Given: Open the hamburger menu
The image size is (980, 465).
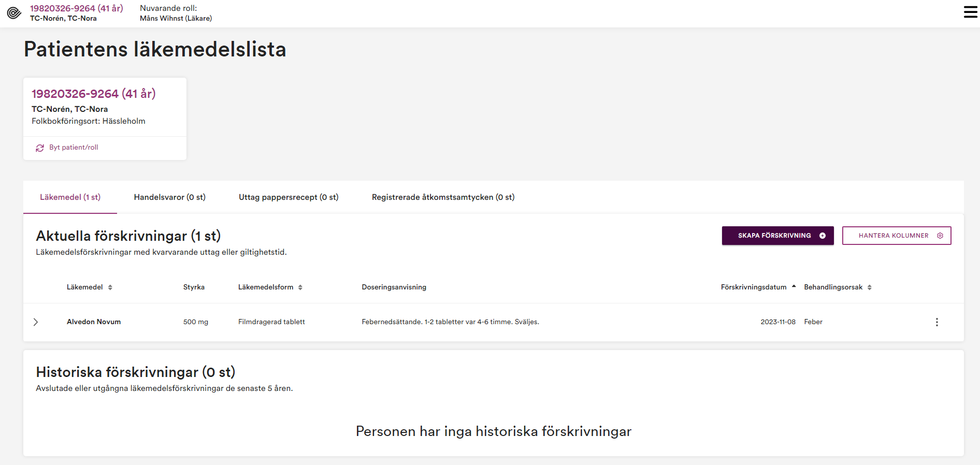Looking at the screenshot, I should pos(970,12).
